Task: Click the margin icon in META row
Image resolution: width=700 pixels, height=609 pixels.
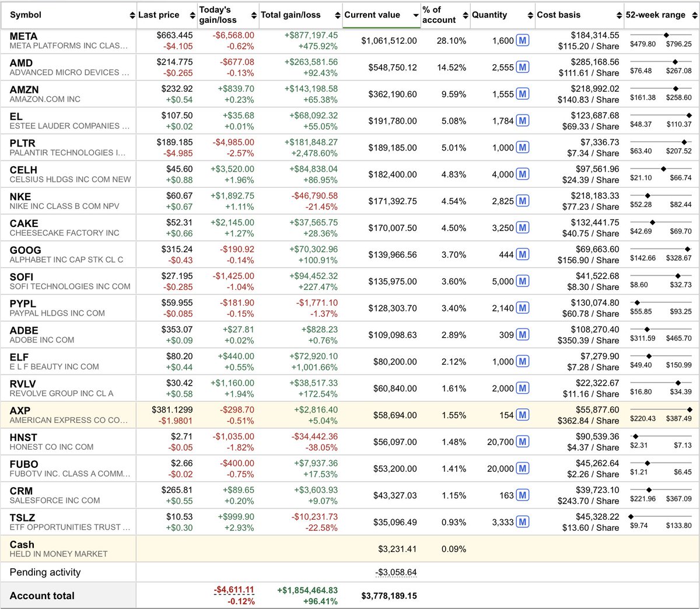Action: click(x=523, y=41)
